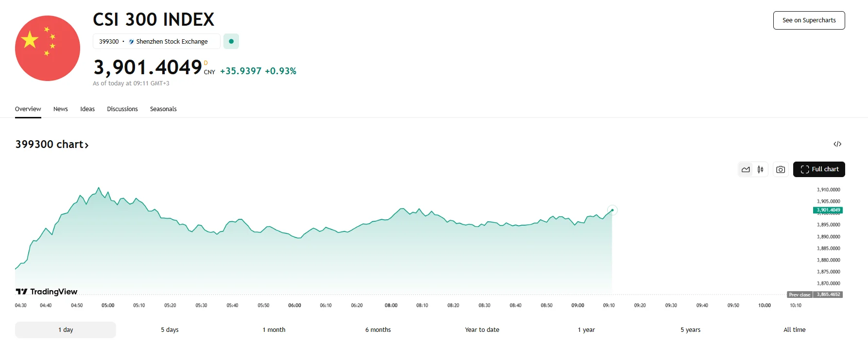Select the 5 days time range
Screen dimensions: 868x344
pyautogui.click(x=170, y=330)
